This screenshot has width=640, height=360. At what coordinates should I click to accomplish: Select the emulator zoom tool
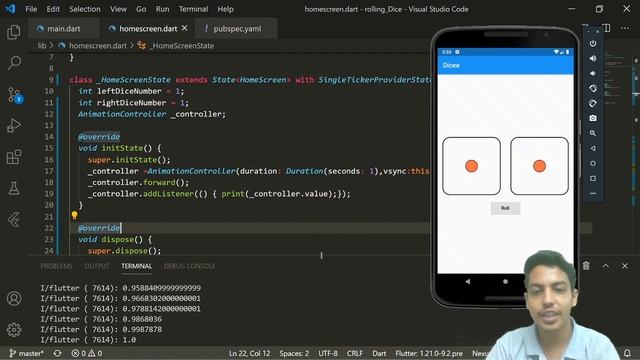coord(593,133)
